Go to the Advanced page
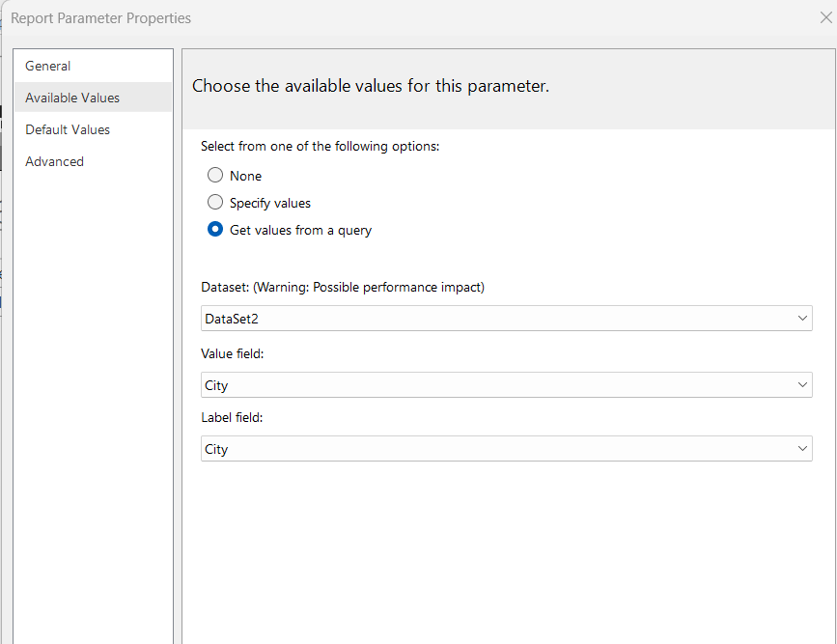837x644 pixels. point(94,161)
